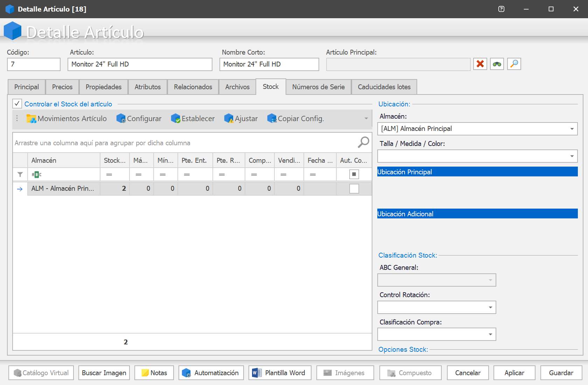Open the ABC General dropdown
Image resolution: width=588 pixels, height=385 pixels.
pos(490,280)
